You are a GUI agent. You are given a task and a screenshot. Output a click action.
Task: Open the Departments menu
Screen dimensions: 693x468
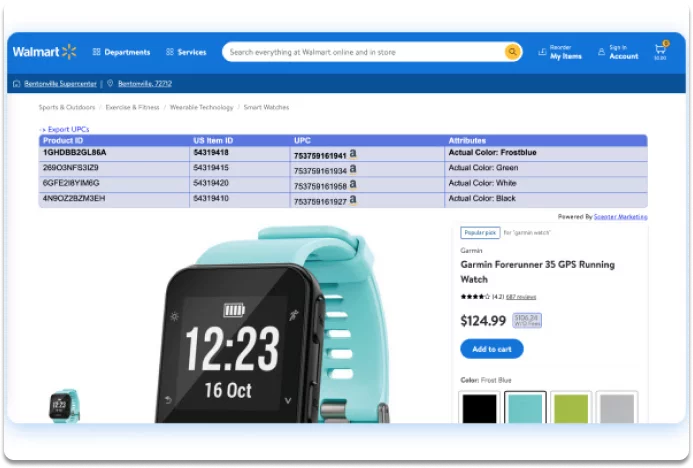[122, 52]
